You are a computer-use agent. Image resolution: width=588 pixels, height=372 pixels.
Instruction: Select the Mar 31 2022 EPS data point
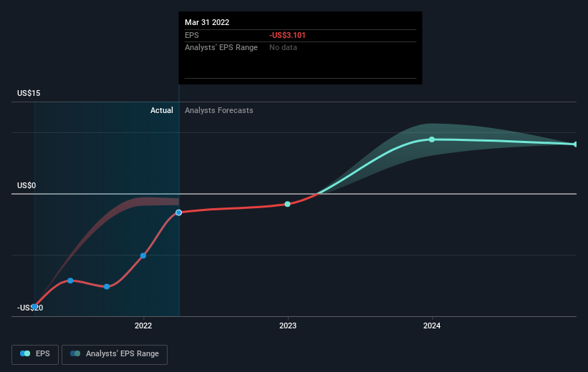coord(179,212)
